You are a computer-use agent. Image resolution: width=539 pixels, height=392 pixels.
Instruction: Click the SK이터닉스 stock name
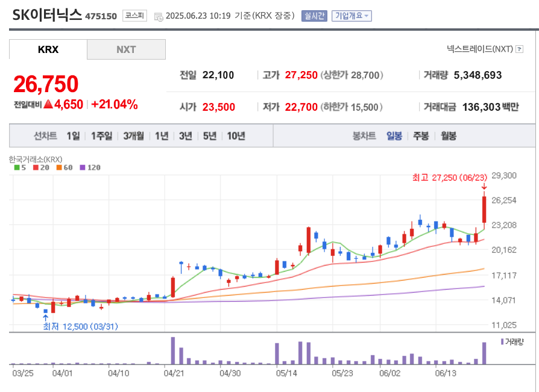(x=47, y=15)
